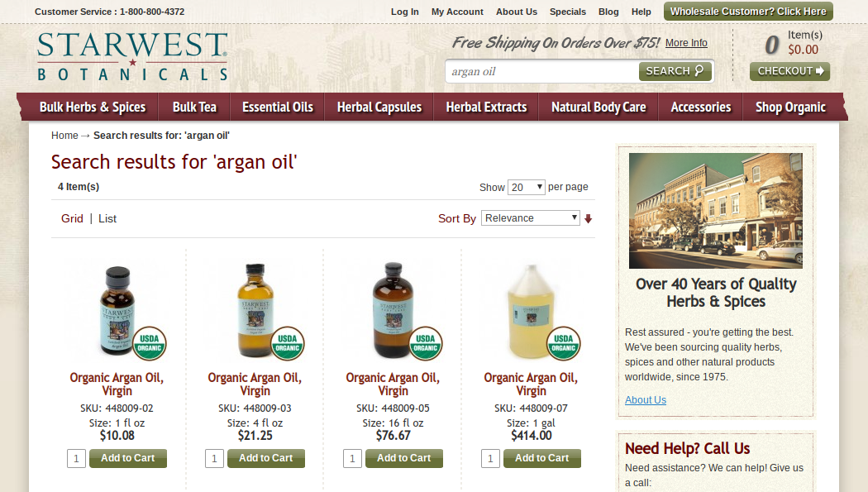868x492 pixels.
Task: Open the Accessories menu
Action: (x=701, y=107)
